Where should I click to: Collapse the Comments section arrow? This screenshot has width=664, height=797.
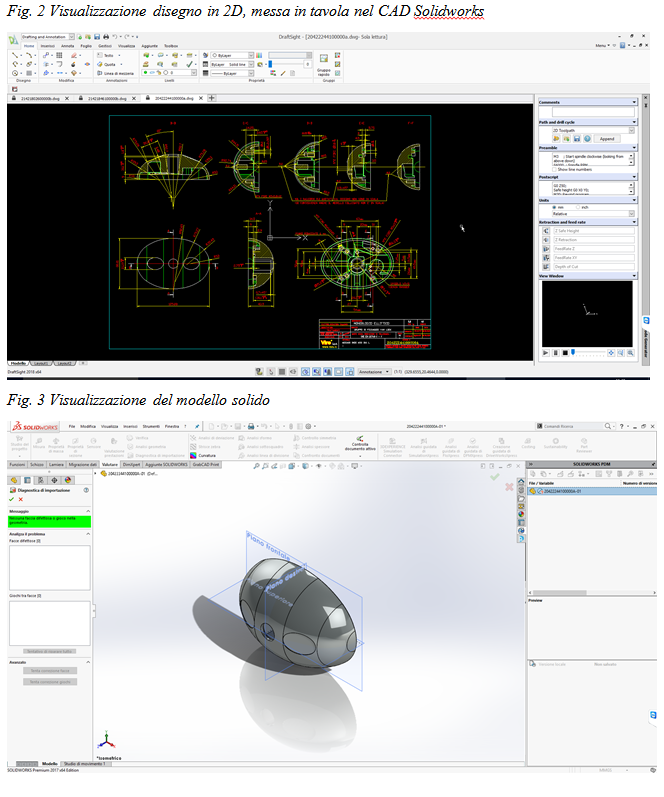click(634, 103)
